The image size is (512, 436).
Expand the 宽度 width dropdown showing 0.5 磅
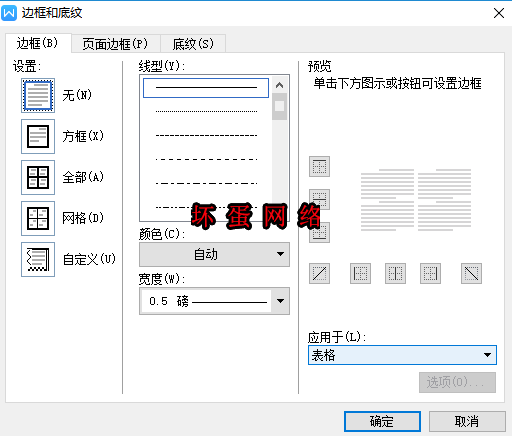tap(214, 301)
